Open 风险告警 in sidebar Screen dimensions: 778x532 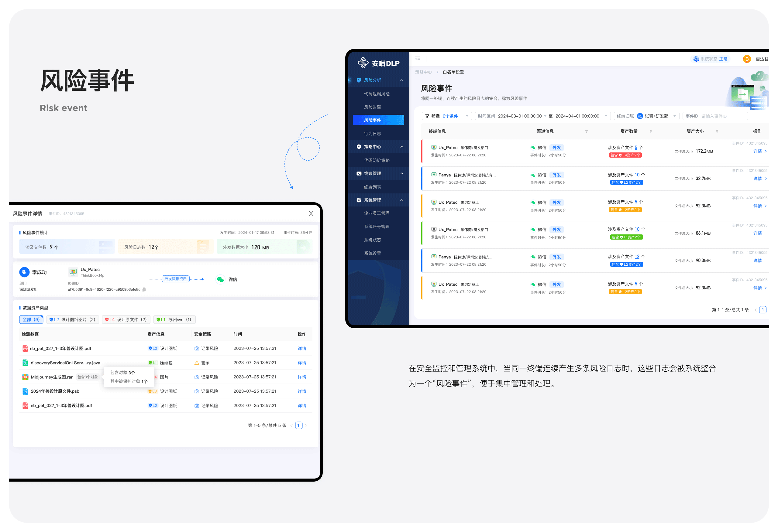click(372, 107)
